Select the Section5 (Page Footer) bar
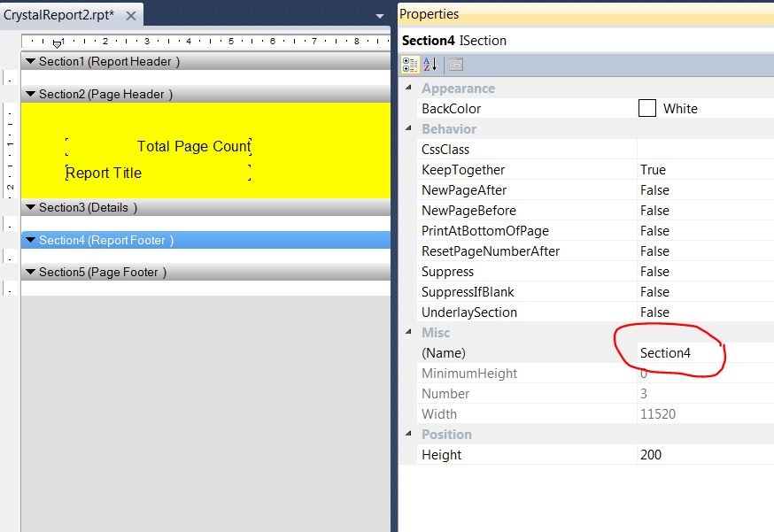774x532 pixels. [205, 272]
